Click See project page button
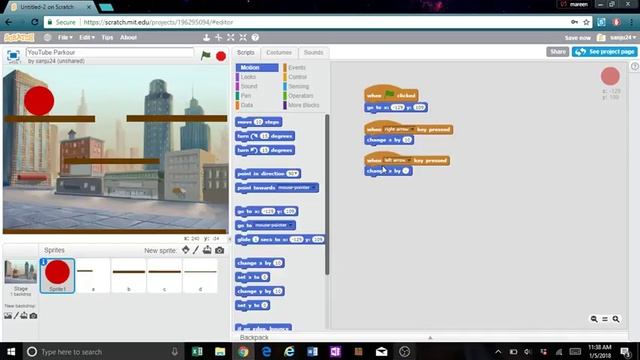The width and height of the screenshot is (640, 360). pyautogui.click(x=604, y=52)
